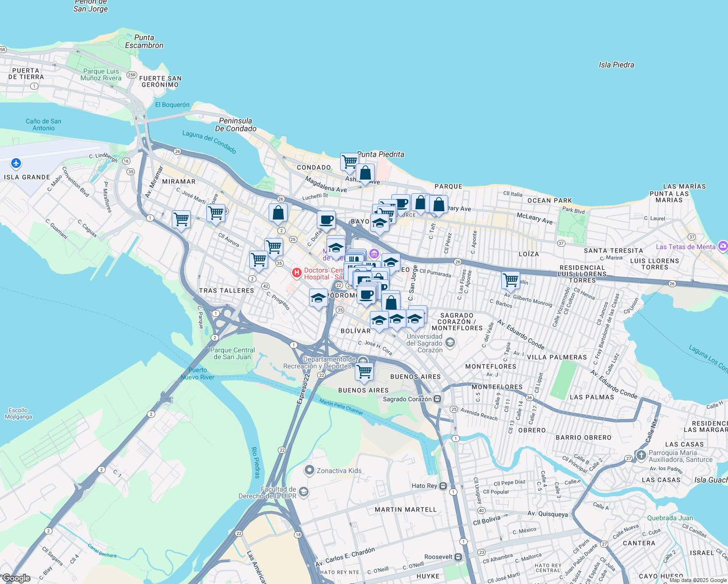Open the Sagrado Corazón train station marker

point(437,399)
